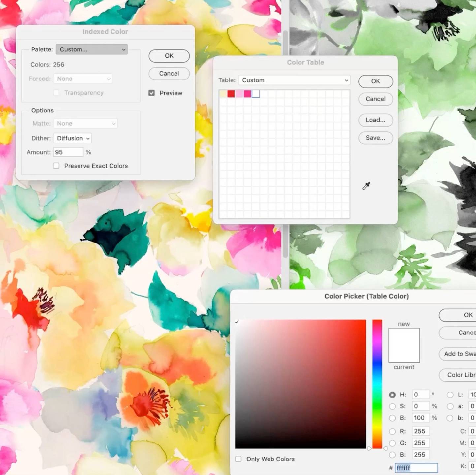This screenshot has height=475, width=476.
Task: Click the new color preview swatch
Action: 404,337
